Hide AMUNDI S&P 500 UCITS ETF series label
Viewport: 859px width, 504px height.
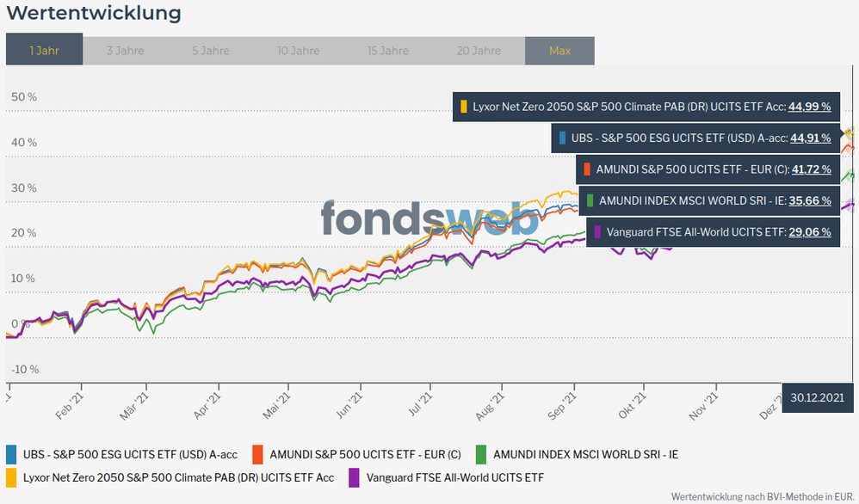click(x=365, y=454)
